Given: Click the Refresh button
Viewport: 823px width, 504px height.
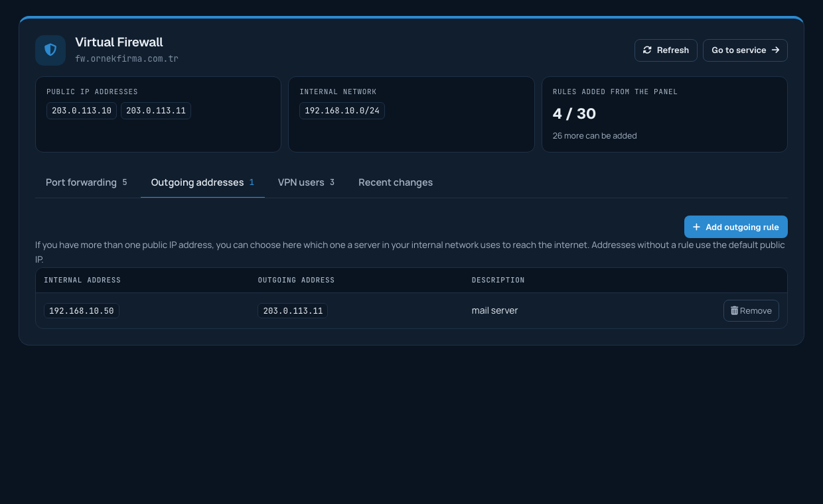Looking at the screenshot, I should tap(666, 50).
